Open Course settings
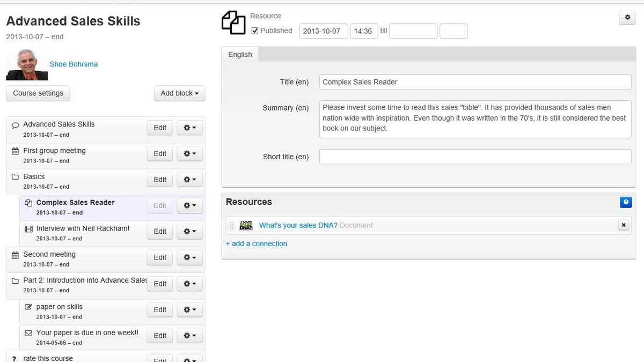 [x=38, y=93]
